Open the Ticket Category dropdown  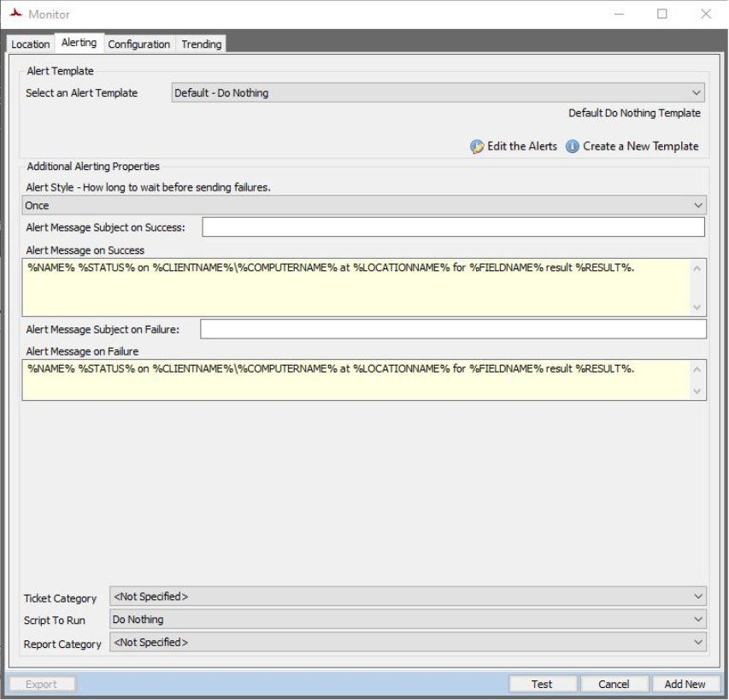408,597
